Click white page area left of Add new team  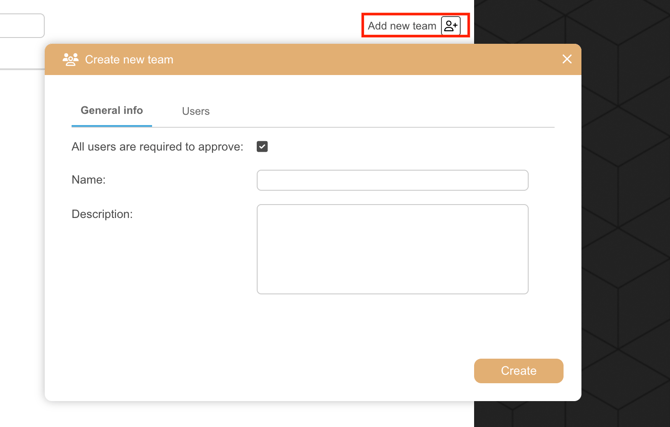200,25
